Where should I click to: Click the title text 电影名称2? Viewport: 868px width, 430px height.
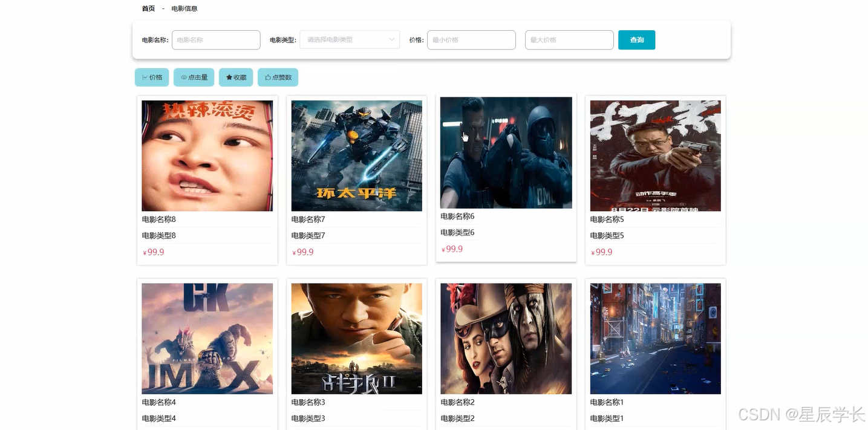[458, 402]
